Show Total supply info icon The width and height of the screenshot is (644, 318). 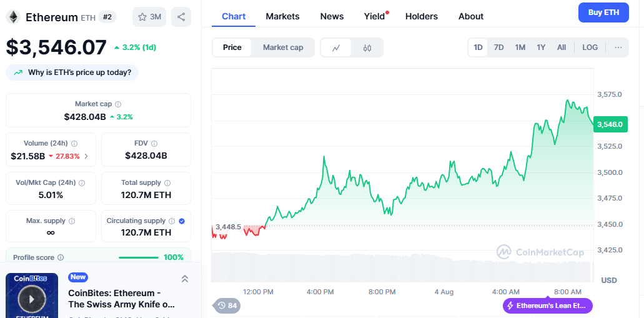167,183
